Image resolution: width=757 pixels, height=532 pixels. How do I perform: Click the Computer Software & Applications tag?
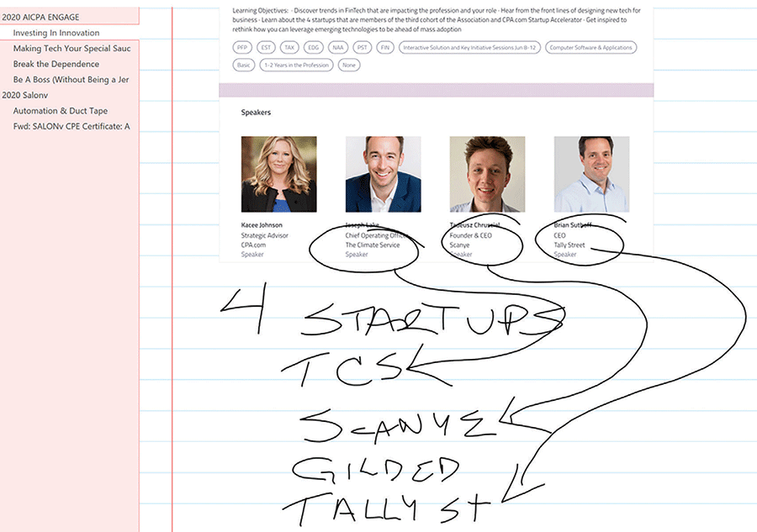click(x=591, y=47)
